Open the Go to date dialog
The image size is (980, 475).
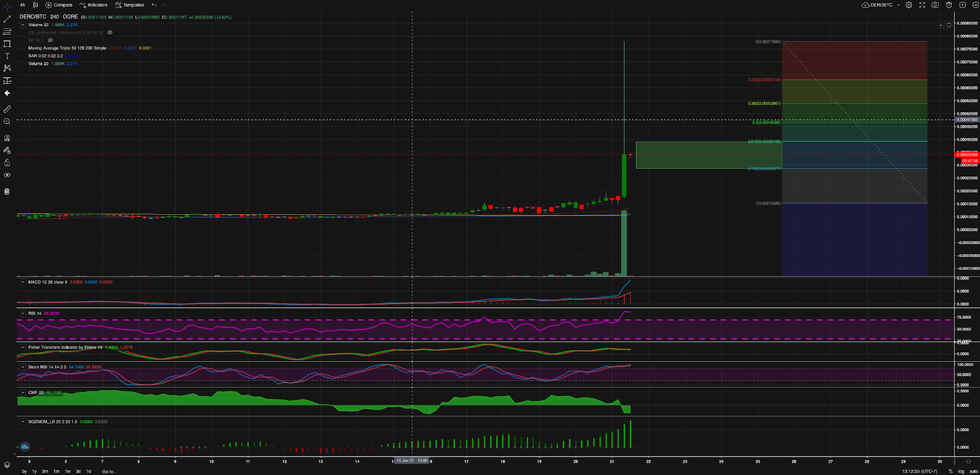(x=109, y=471)
